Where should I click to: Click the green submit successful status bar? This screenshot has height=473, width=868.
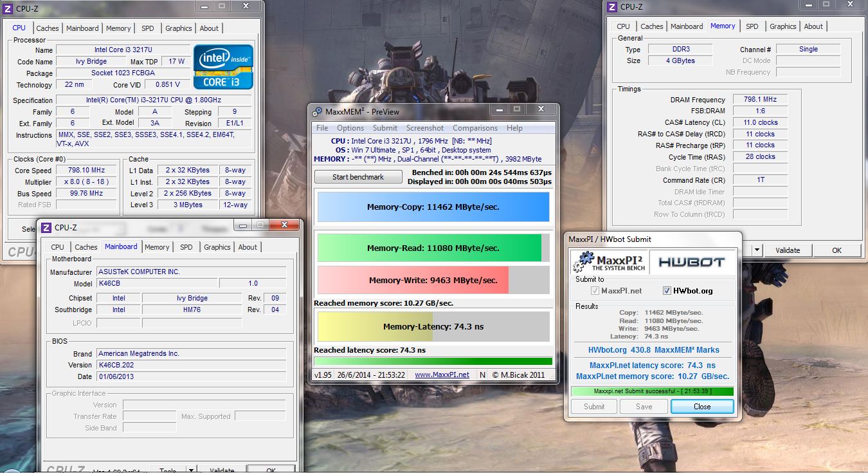click(652, 391)
